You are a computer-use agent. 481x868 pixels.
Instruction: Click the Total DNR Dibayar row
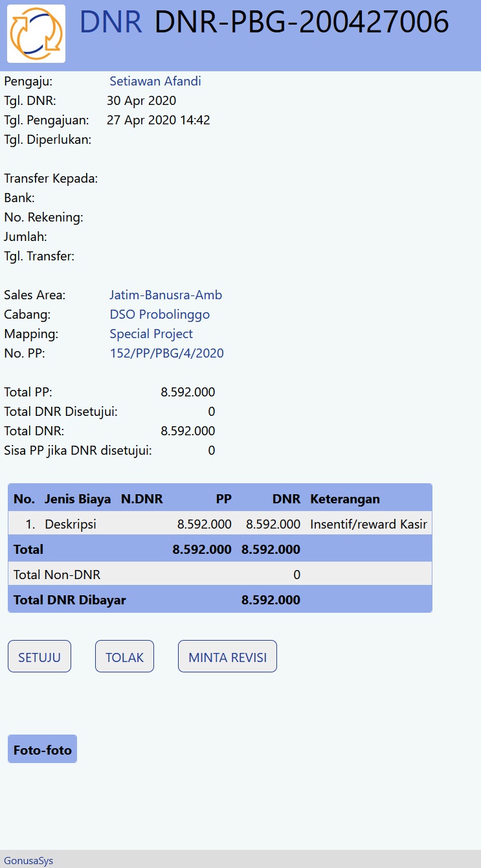[x=70, y=600]
